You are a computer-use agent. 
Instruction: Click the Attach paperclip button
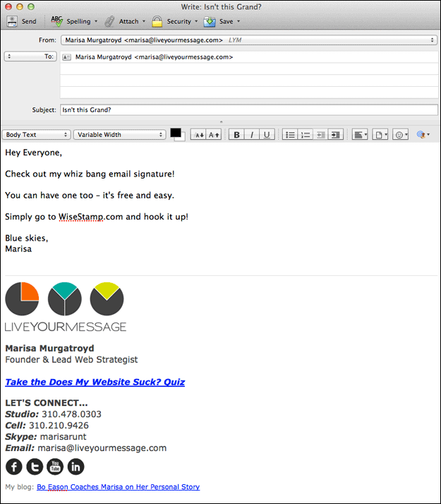point(122,22)
